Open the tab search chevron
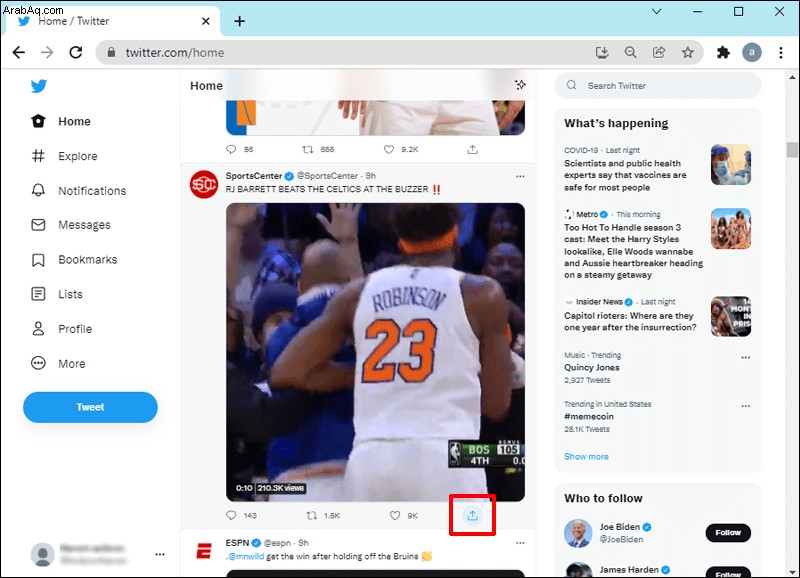This screenshot has width=800, height=578. (657, 11)
